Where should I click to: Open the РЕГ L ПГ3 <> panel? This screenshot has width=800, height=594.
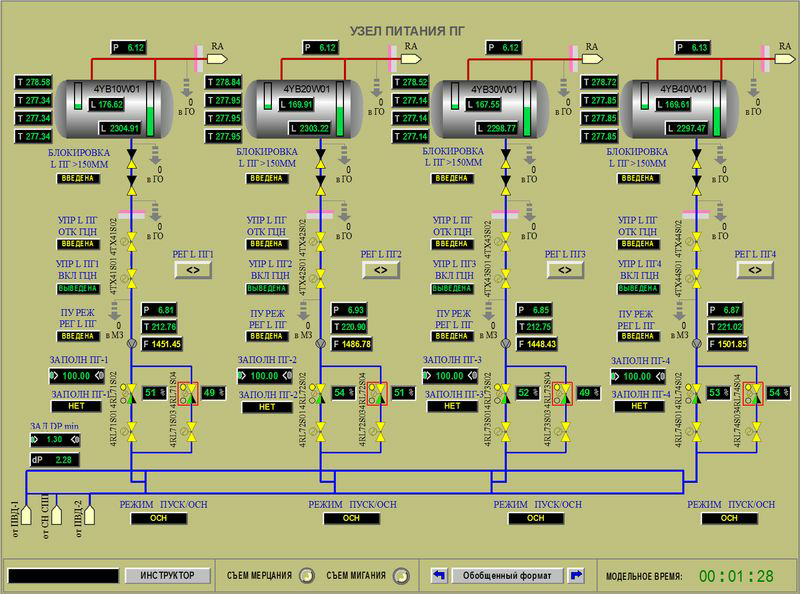pos(565,270)
